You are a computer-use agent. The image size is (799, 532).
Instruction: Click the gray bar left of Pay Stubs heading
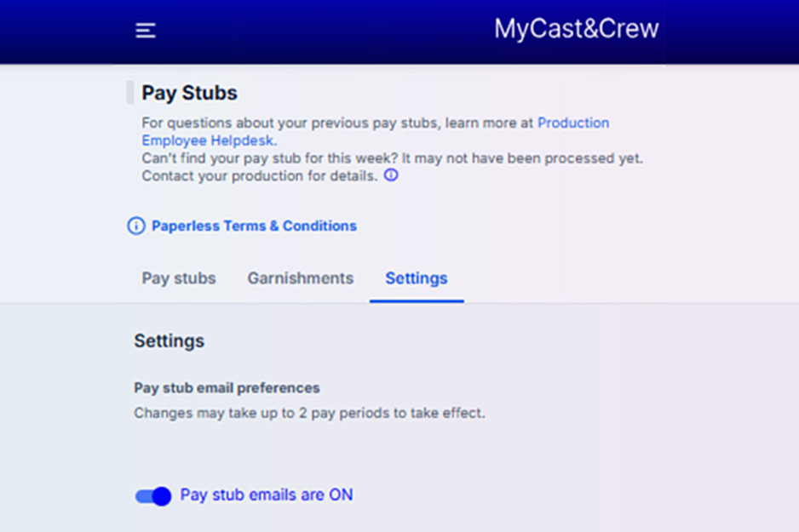[130, 93]
